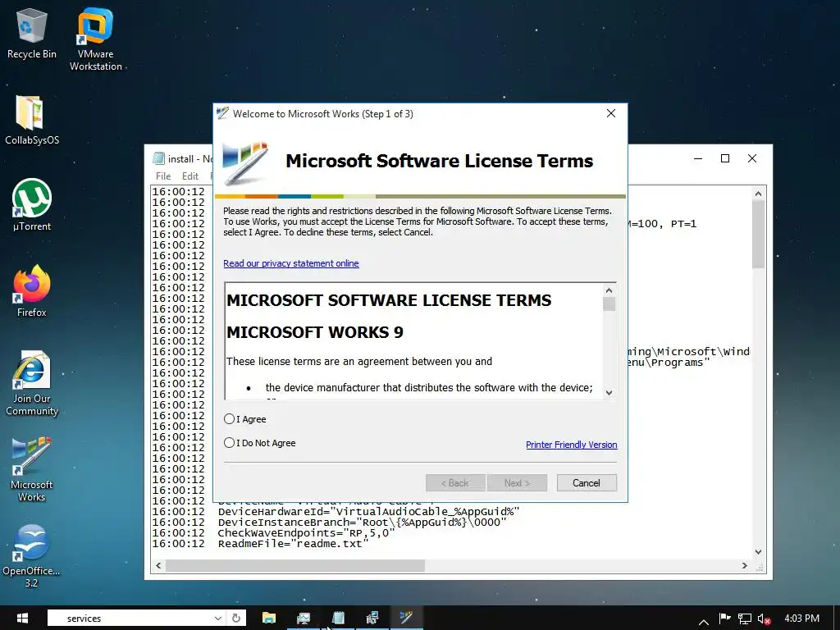
Task: Close the Microsoft Works setup dialog
Action: coord(610,113)
